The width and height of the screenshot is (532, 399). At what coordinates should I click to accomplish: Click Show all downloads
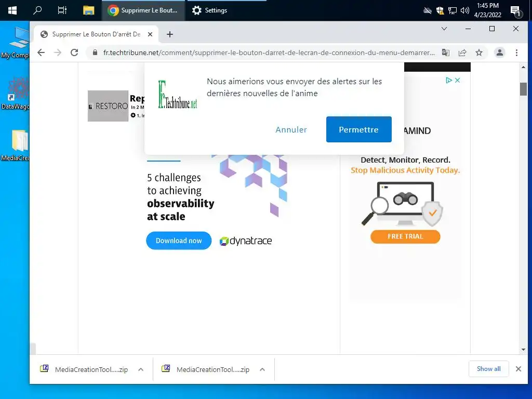[x=488, y=369]
